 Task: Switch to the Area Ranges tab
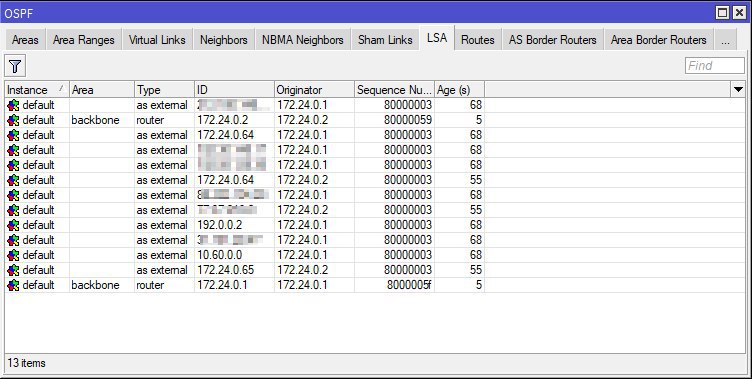point(84,40)
